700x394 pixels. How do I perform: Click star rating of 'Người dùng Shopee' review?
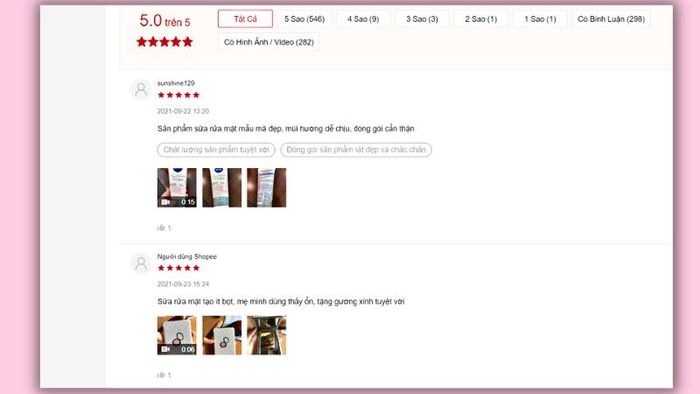pyautogui.click(x=178, y=268)
